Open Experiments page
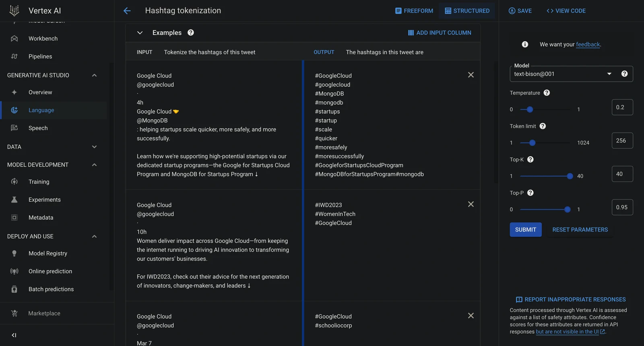The height and width of the screenshot is (346, 644). pos(45,200)
